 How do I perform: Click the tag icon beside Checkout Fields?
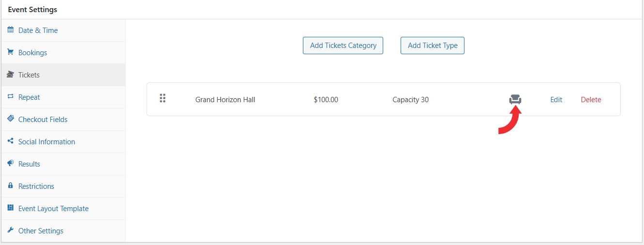11,119
